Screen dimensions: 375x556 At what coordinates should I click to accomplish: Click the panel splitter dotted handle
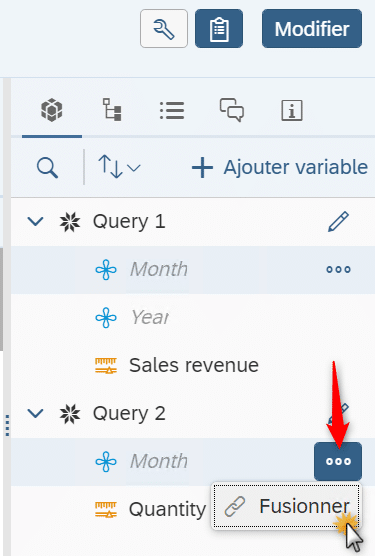click(7, 425)
